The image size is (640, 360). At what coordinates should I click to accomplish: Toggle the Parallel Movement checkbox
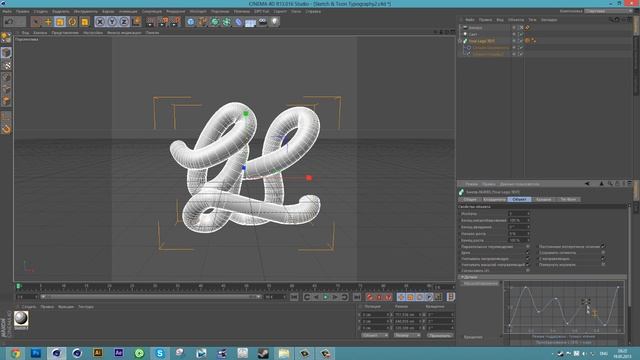click(527, 247)
